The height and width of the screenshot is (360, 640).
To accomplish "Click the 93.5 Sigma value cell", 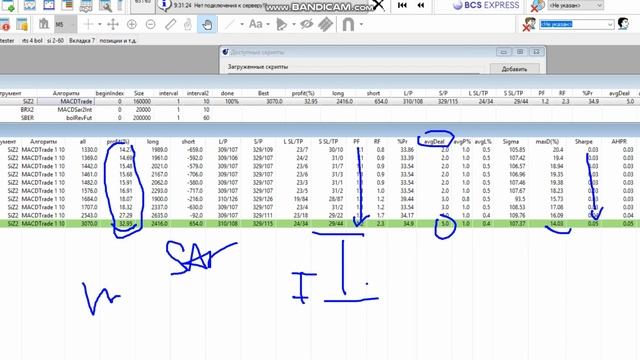I will [x=520, y=199].
